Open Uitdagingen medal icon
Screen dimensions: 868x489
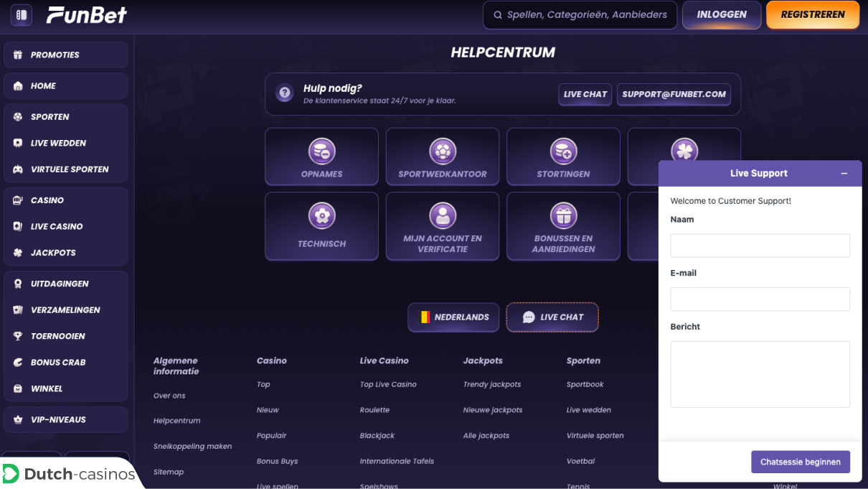[18, 284]
